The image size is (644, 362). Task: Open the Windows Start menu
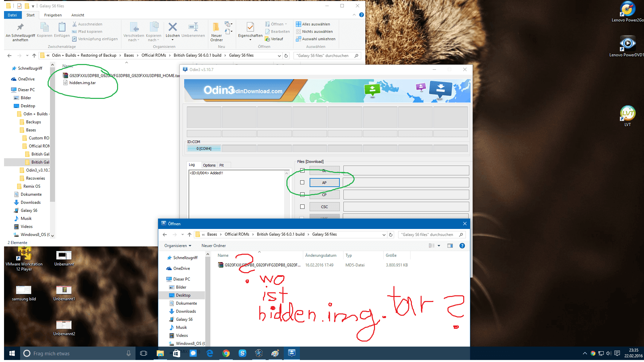pos(12,353)
